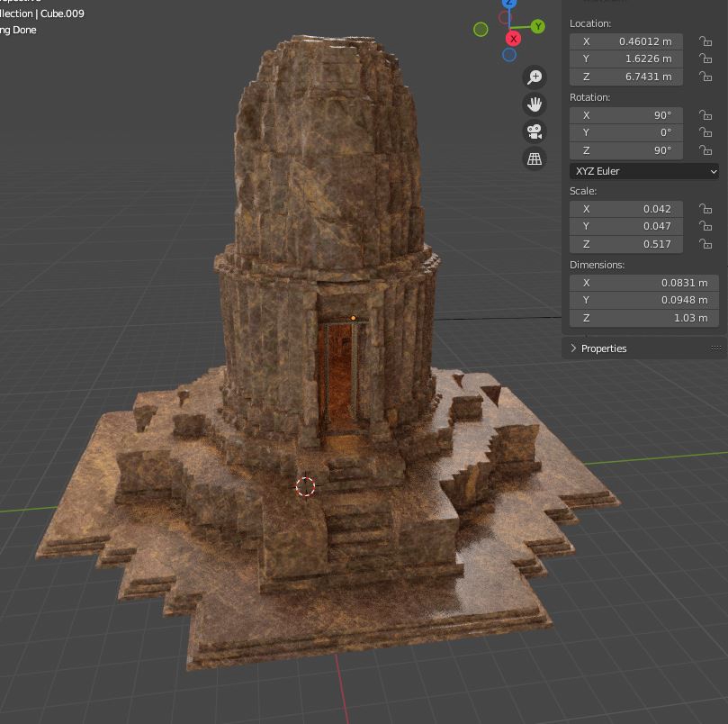Click the negative Y axis green circle
Screen dimensions: 728x724
click(x=481, y=30)
